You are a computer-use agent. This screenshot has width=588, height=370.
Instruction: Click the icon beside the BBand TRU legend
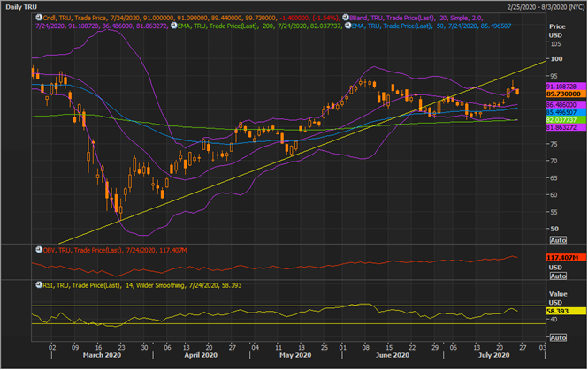pos(346,18)
